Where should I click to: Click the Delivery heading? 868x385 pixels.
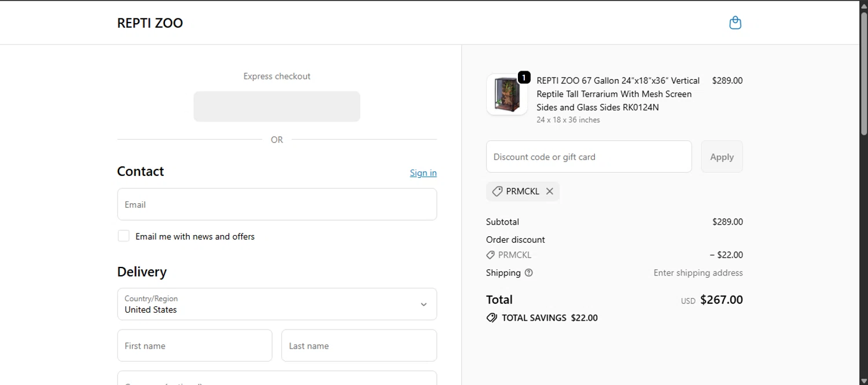pyautogui.click(x=142, y=272)
